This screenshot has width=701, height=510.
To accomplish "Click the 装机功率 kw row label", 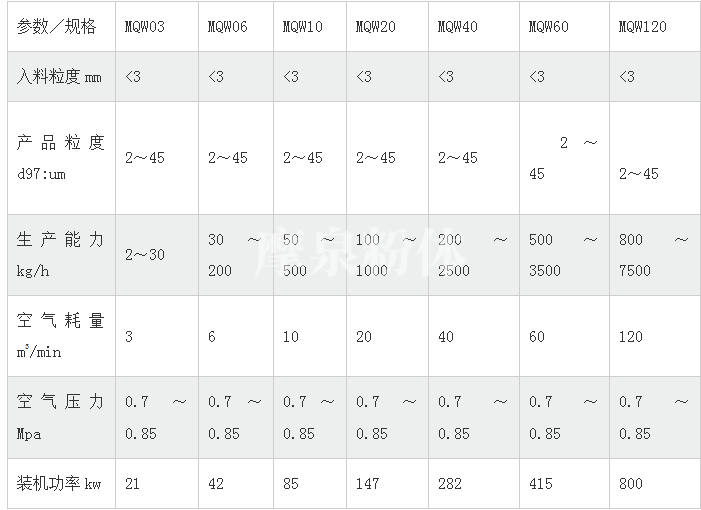I will point(60,483).
